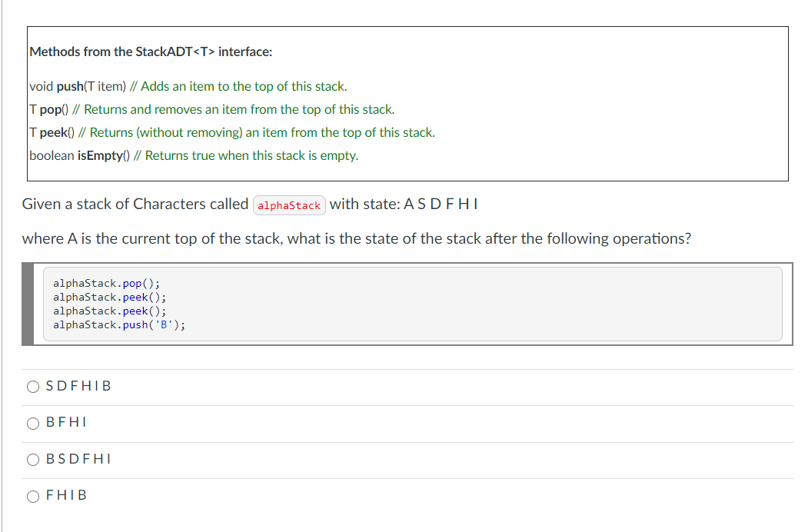Click the peek method description line
Image resolution: width=808 pixels, height=532 pixels.
pos(232,132)
